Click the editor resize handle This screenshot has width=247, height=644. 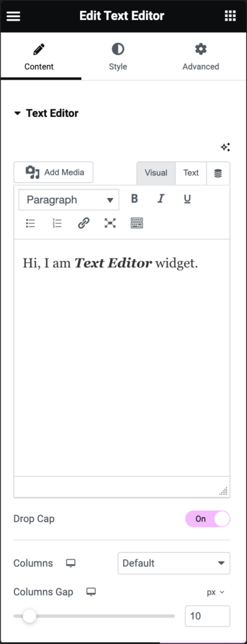tap(224, 491)
